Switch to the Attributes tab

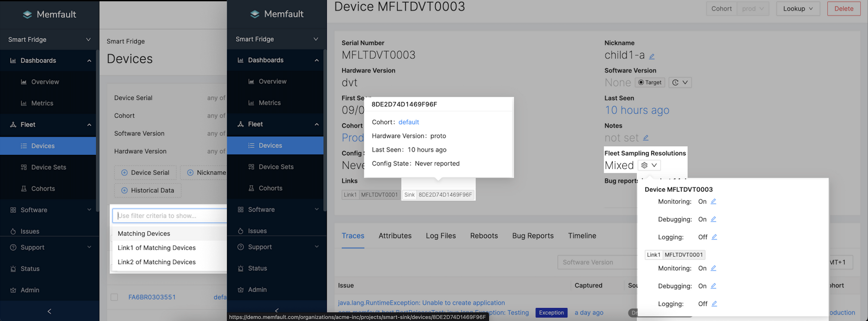(395, 236)
